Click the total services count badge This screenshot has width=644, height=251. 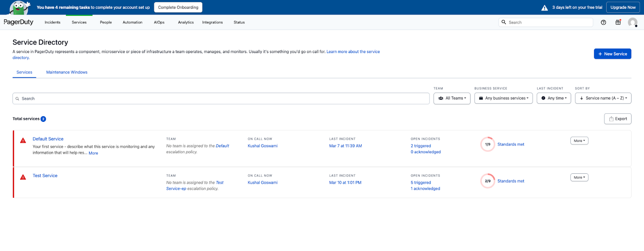click(43, 119)
